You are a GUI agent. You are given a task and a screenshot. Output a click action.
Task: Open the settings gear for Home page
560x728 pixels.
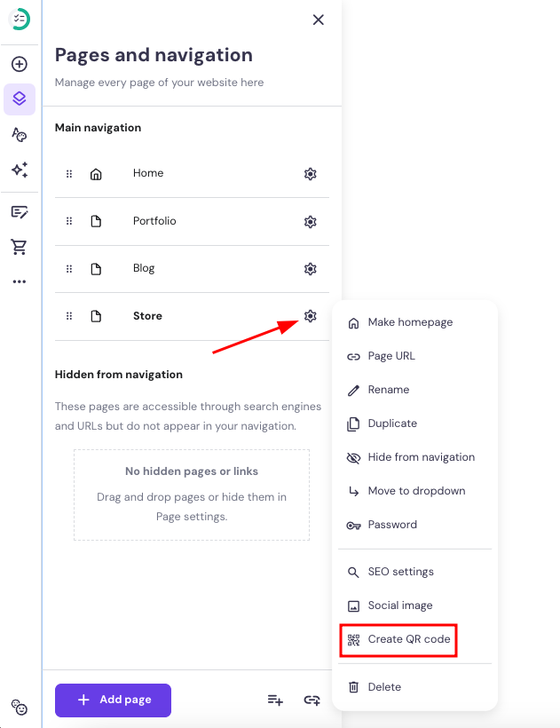(310, 173)
